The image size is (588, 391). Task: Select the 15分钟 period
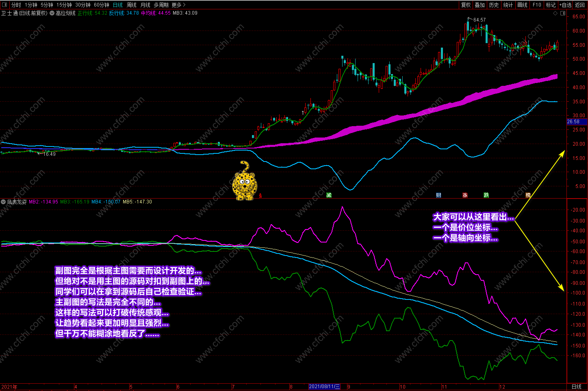64,5
